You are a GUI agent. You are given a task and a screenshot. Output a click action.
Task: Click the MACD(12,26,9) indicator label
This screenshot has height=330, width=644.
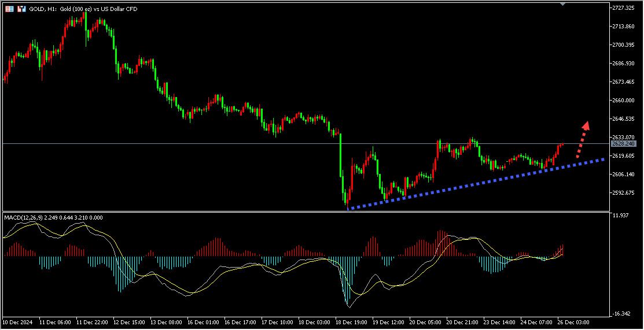coord(23,217)
